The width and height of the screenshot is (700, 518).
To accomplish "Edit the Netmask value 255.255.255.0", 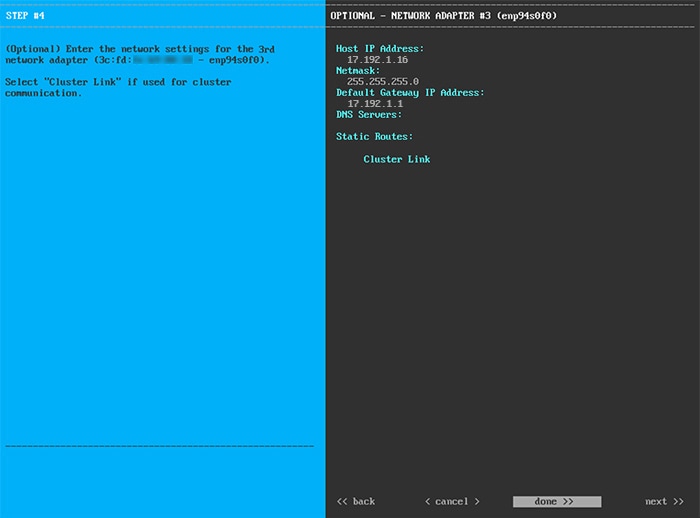I will [x=383, y=82].
